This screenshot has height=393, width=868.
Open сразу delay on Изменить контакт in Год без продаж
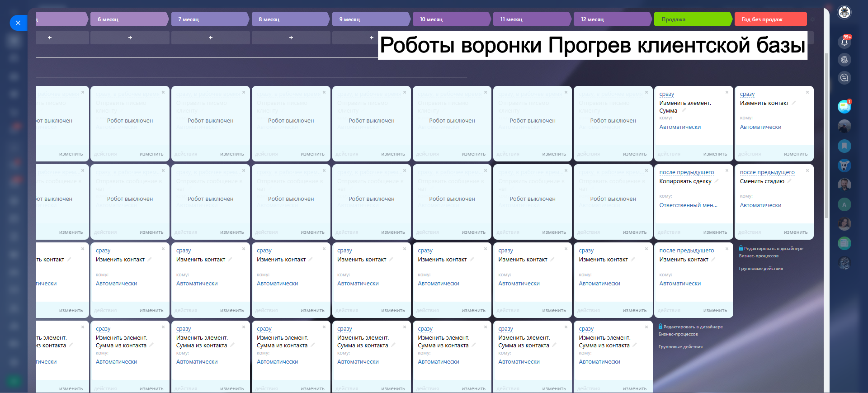tap(747, 94)
